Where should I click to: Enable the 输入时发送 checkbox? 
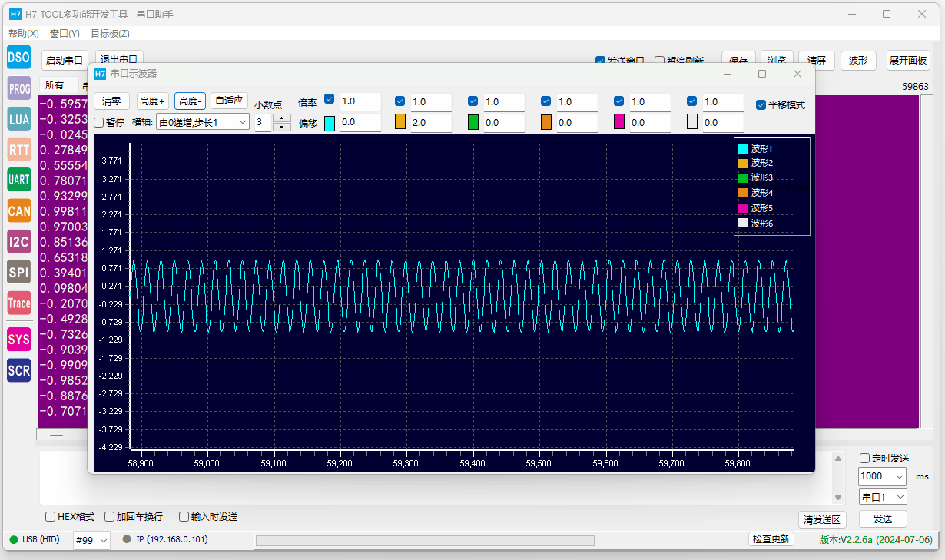point(184,517)
